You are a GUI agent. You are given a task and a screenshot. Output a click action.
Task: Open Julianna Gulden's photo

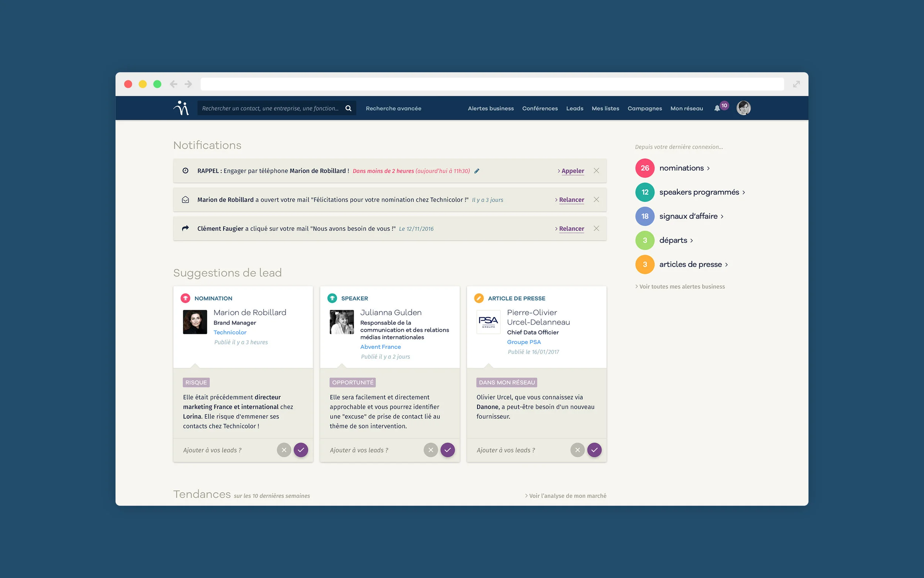tap(342, 322)
